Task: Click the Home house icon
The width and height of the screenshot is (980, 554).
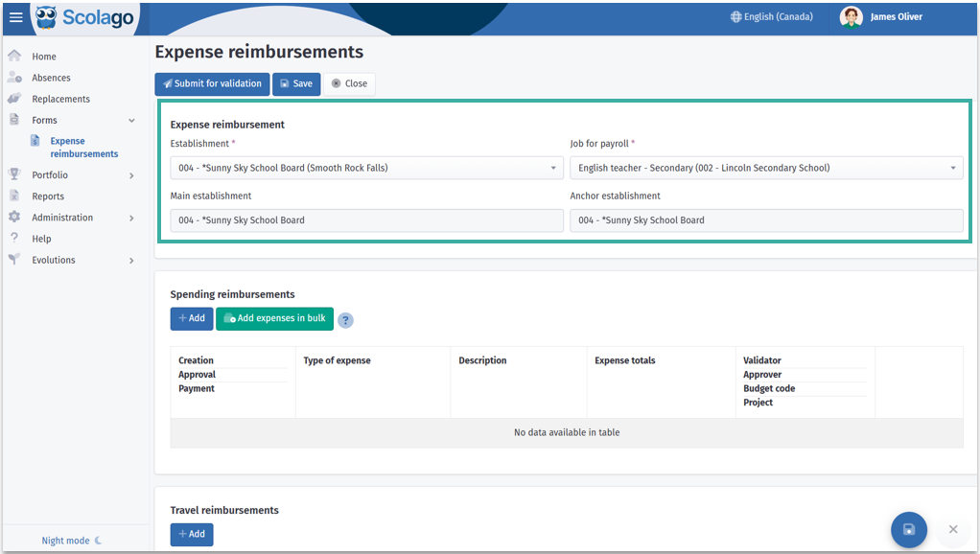Action: 14,56
